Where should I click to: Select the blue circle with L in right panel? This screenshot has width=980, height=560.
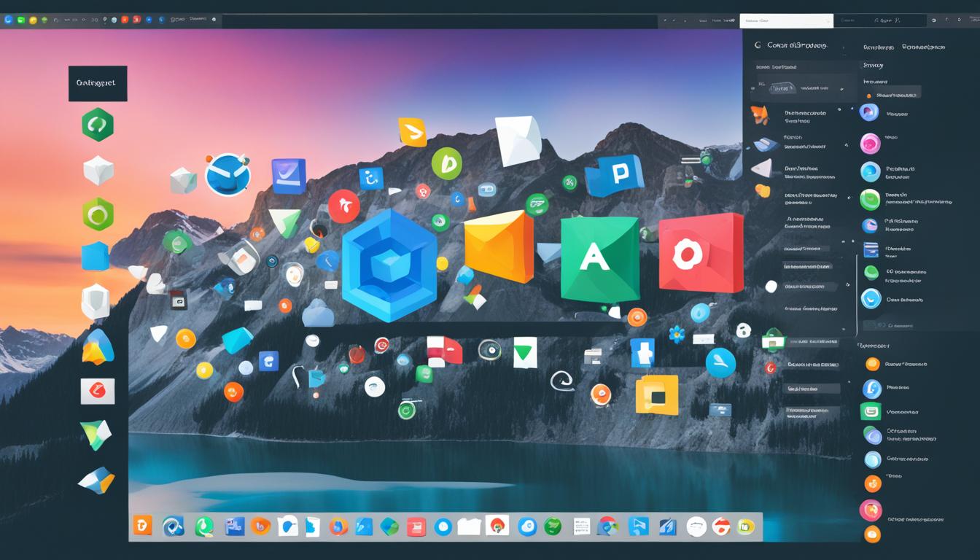(871, 389)
